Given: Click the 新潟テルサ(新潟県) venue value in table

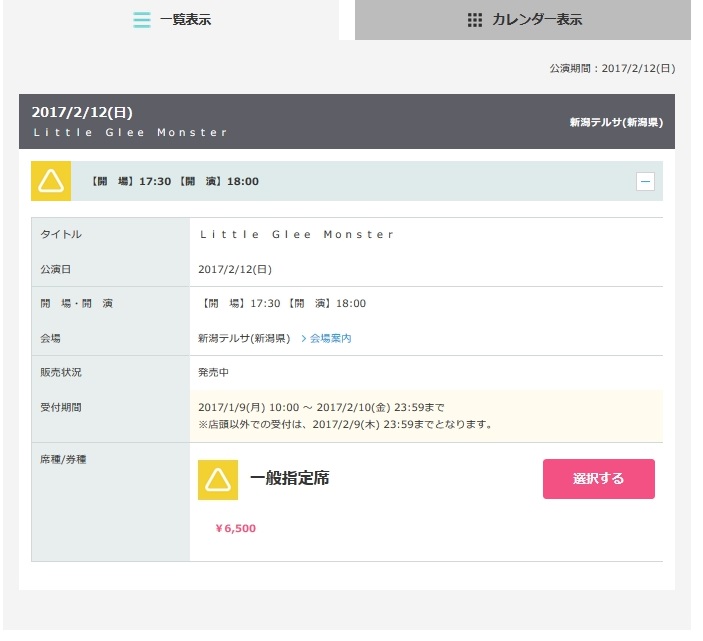Looking at the screenshot, I should [244, 338].
